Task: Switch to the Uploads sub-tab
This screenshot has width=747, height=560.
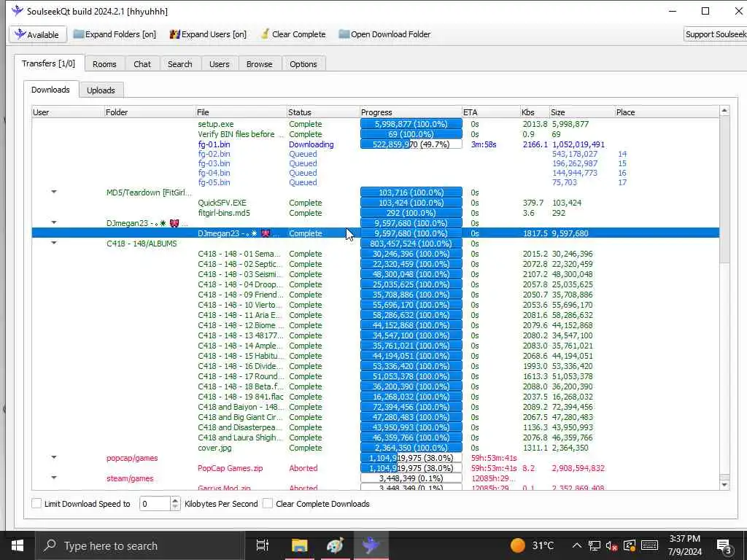Action: [x=101, y=90]
